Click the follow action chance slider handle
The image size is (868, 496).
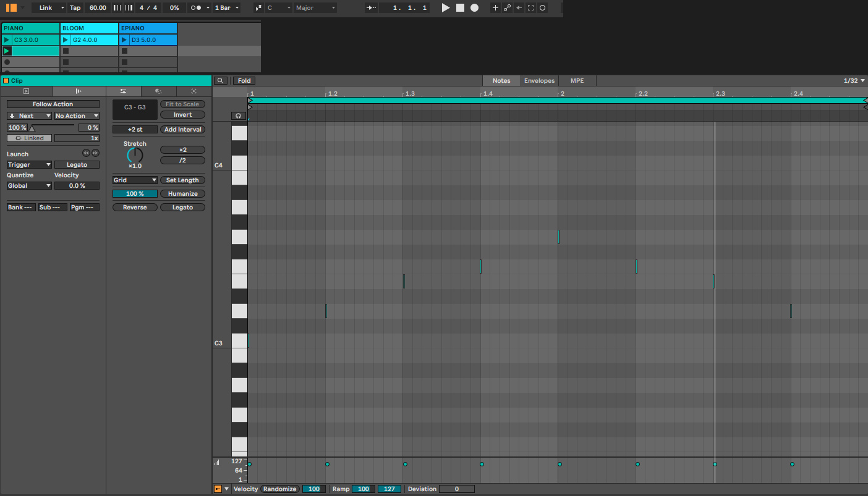(32, 128)
